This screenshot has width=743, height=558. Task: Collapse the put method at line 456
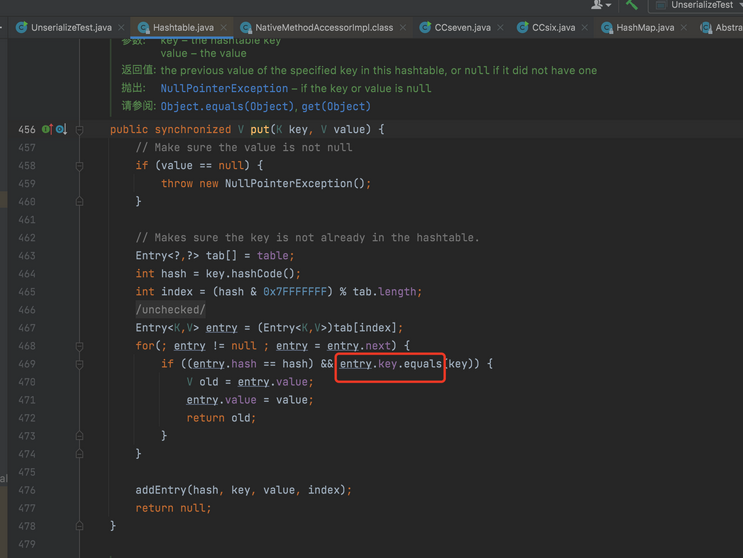click(80, 129)
